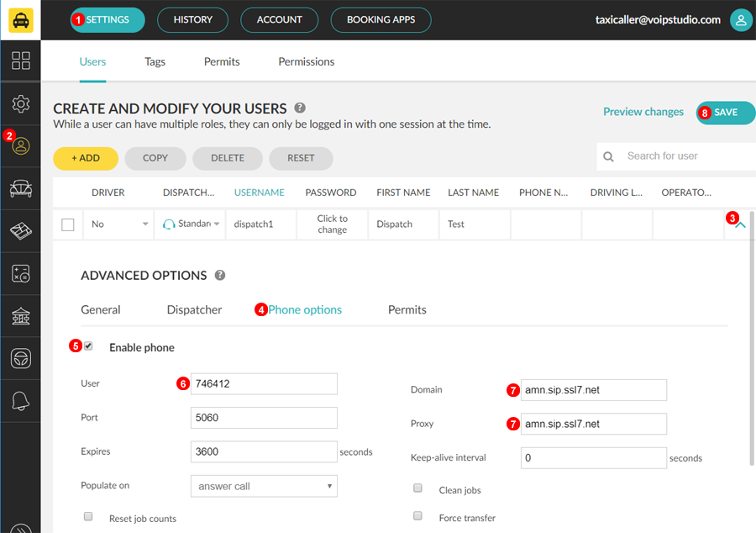The width and height of the screenshot is (756, 533).
Task: Open the General advanced options tab
Action: coord(101,309)
